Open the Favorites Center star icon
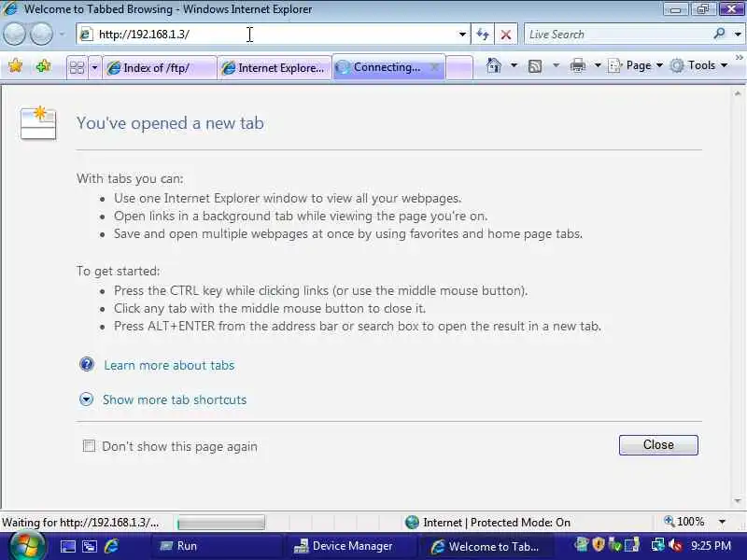 click(16, 65)
